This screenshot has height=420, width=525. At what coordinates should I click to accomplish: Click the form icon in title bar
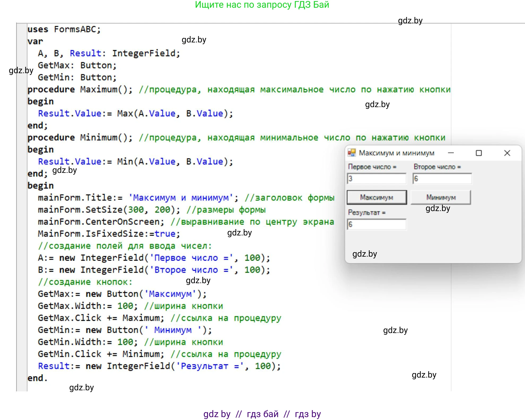(352, 153)
